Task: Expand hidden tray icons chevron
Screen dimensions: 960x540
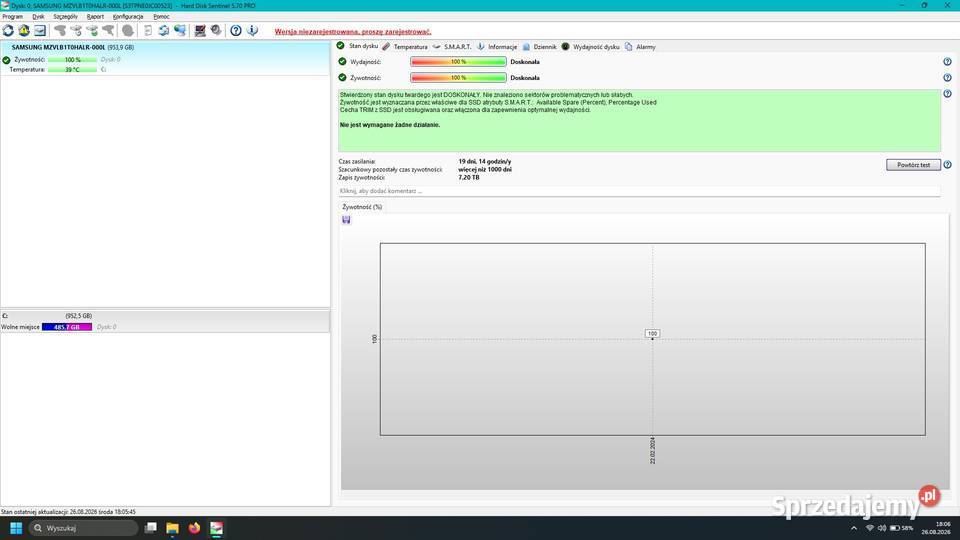Action: tap(854, 528)
